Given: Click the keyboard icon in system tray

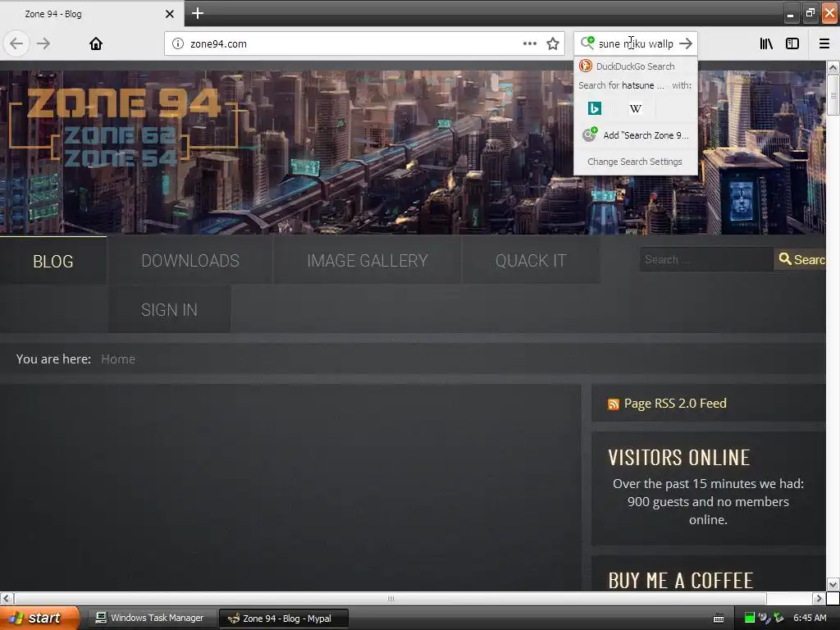Looking at the screenshot, I should point(719,619).
